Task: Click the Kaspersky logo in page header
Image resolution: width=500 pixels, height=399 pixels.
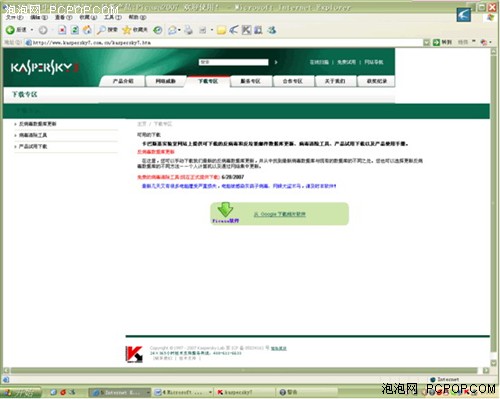Action: click(45, 68)
